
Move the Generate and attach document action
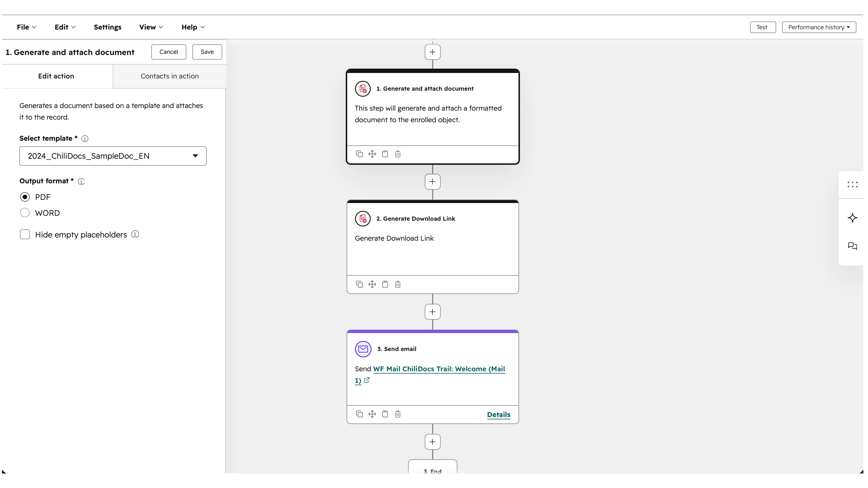372,154
